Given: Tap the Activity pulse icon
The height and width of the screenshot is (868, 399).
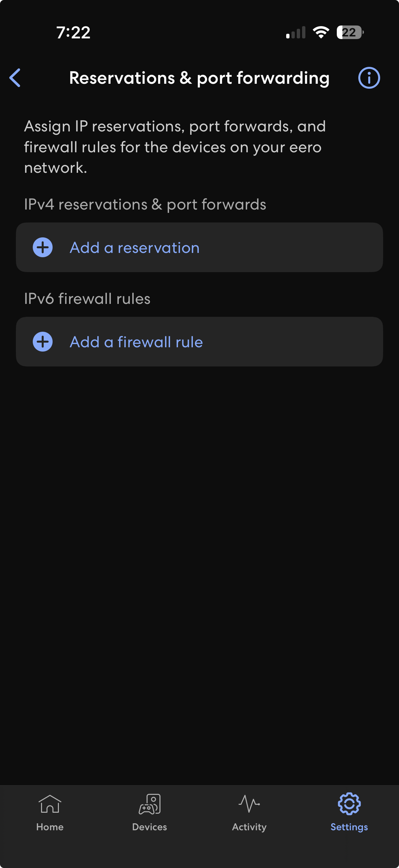Looking at the screenshot, I should click(x=249, y=804).
